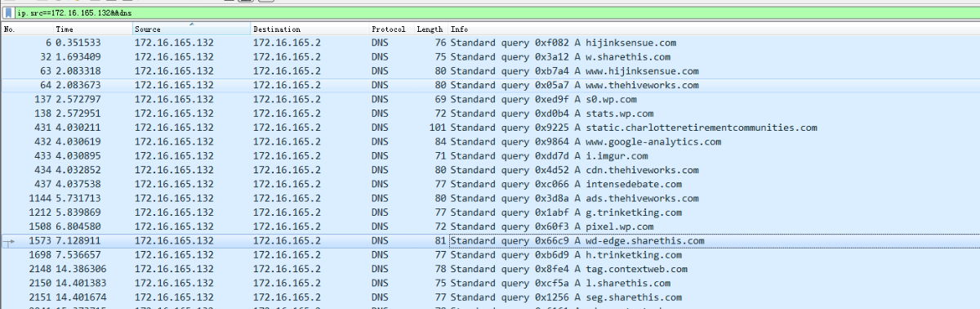Screen dimensions: 980x309
Task: Sort by the Length column header
Action: (430, 29)
